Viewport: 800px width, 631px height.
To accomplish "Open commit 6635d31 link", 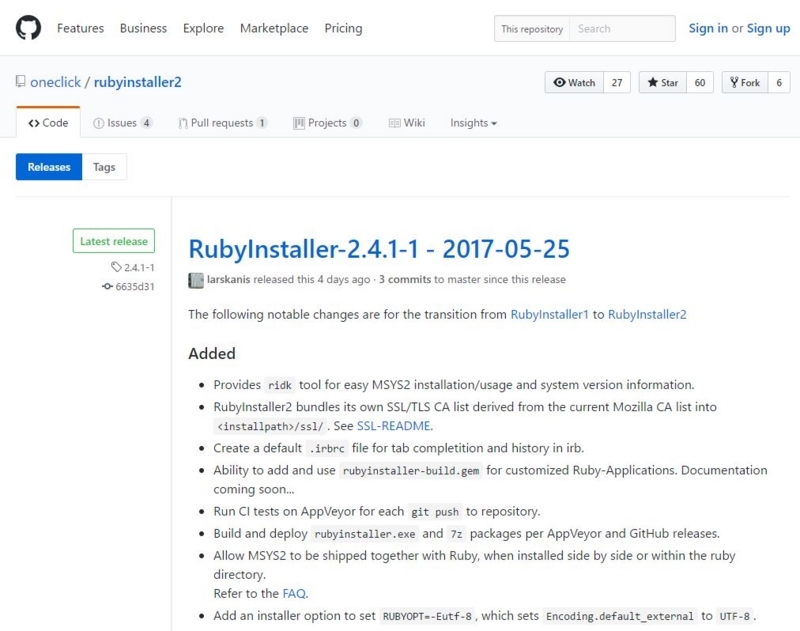I will pos(129,286).
